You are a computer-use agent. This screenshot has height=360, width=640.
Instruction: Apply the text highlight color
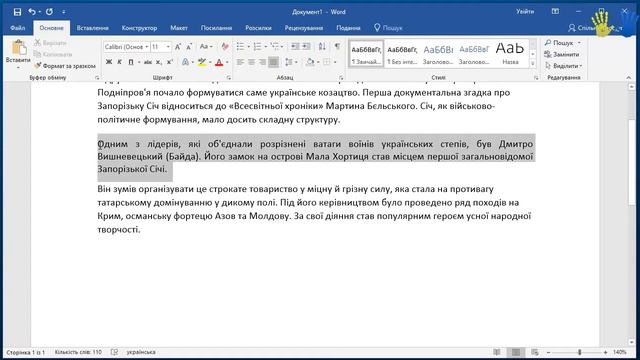pyautogui.click(x=202, y=62)
